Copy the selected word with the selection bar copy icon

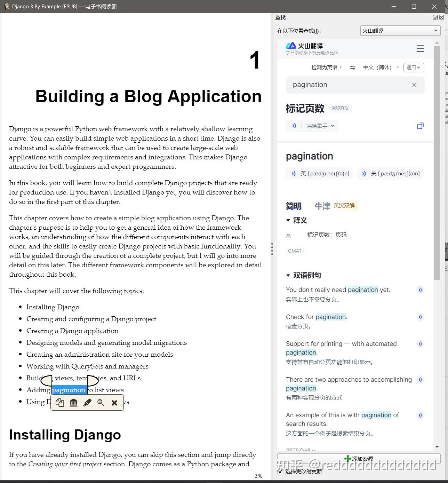click(60, 403)
